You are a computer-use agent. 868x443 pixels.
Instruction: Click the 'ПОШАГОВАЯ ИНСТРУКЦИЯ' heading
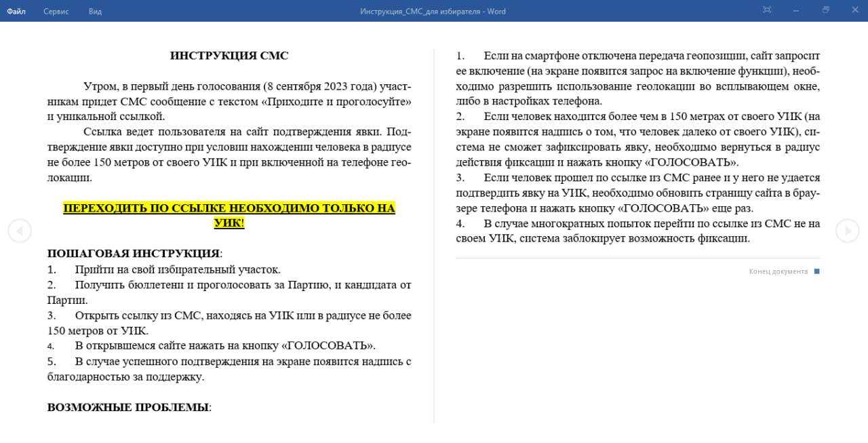[x=134, y=254]
